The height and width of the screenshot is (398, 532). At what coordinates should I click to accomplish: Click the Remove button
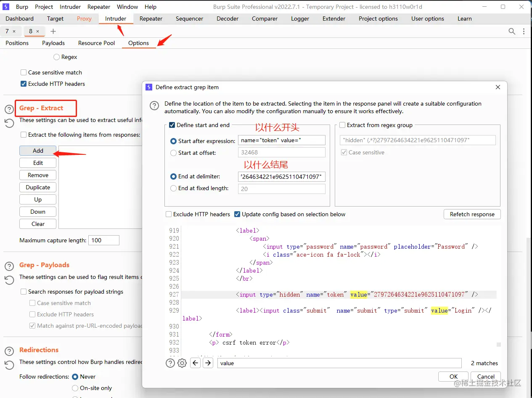[38, 175]
